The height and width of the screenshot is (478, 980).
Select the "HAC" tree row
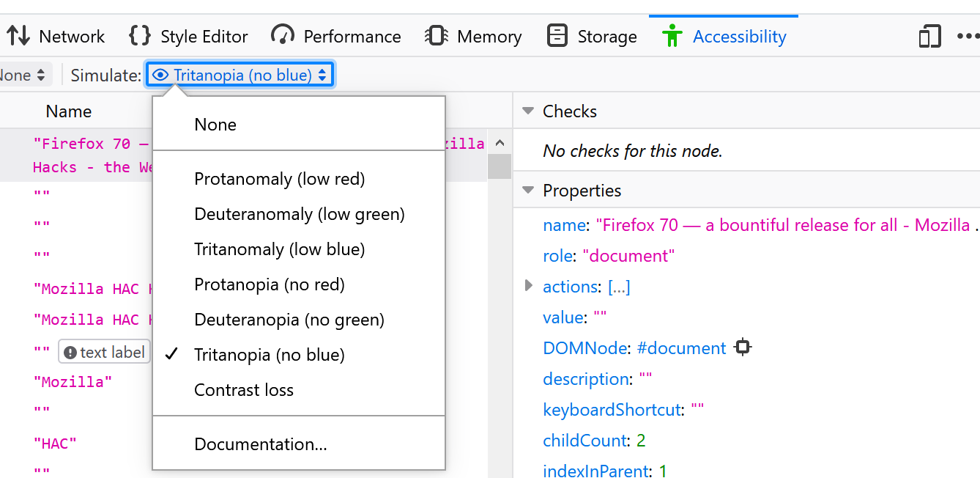pyautogui.click(x=55, y=443)
